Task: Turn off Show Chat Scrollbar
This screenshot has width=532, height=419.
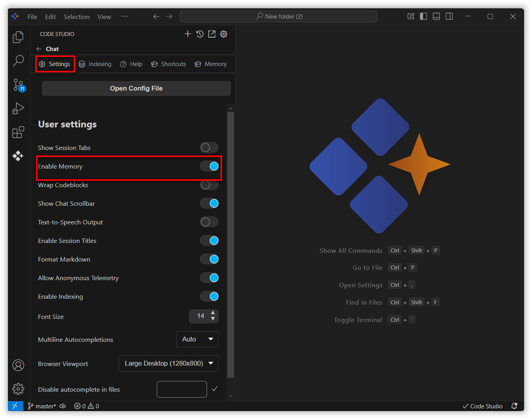Action: 209,203
